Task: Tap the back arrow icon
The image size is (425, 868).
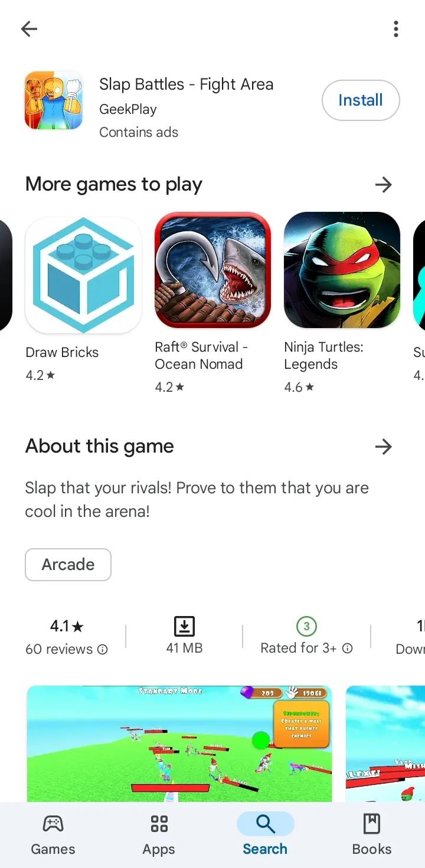Action: (29, 28)
